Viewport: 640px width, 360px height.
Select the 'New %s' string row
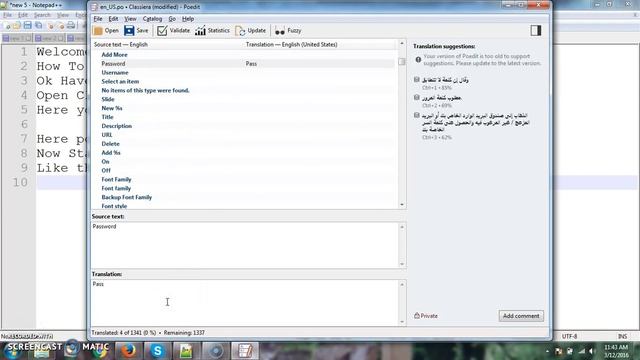click(244, 108)
